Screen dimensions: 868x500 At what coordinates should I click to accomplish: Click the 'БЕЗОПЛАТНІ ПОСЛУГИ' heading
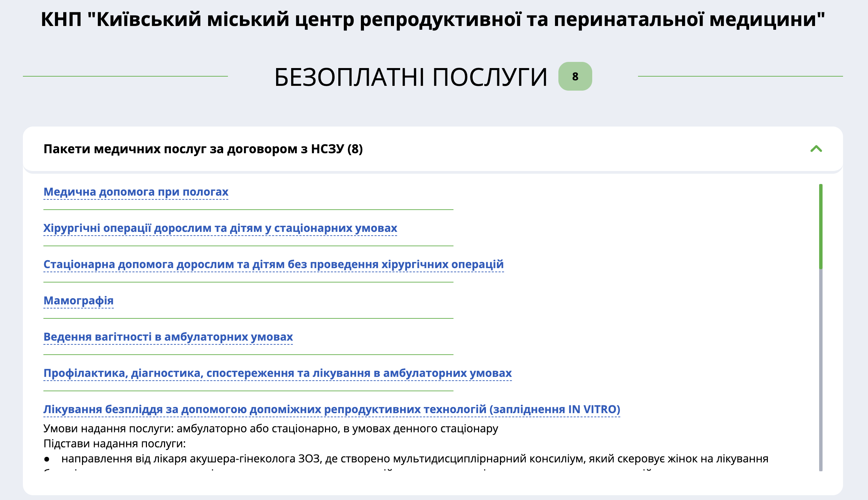point(411,77)
